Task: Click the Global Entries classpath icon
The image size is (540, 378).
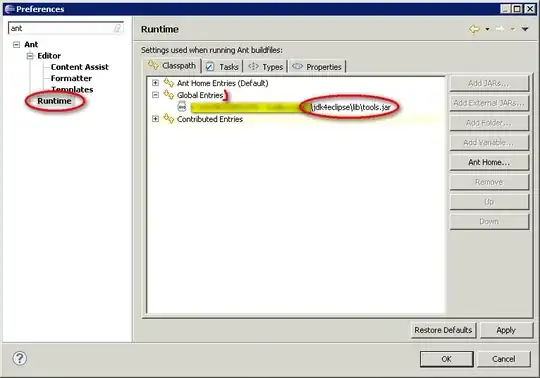Action: click(x=169, y=95)
